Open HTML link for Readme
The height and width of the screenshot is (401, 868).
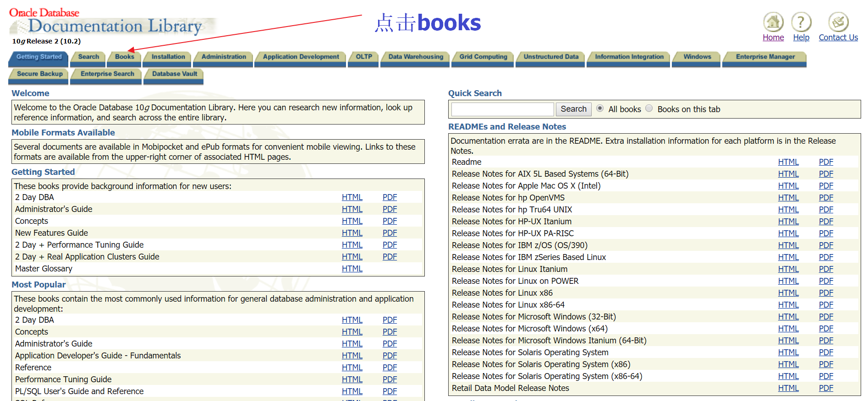788,162
